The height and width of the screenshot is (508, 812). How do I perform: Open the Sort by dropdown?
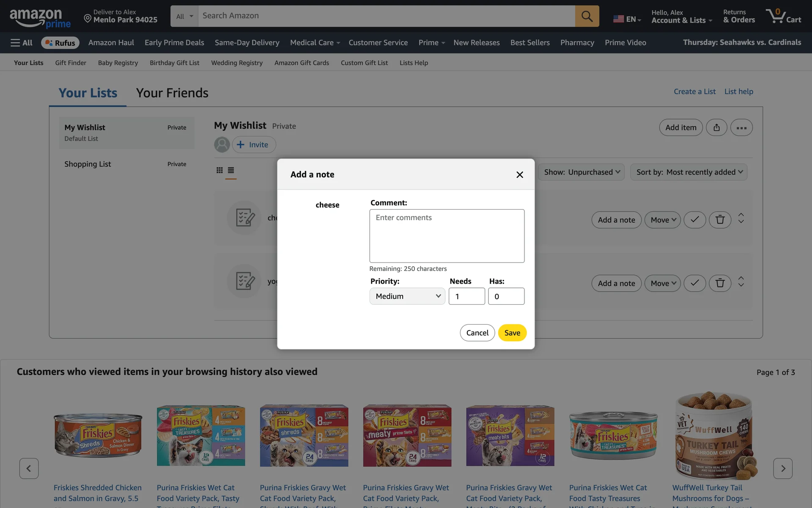click(689, 172)
